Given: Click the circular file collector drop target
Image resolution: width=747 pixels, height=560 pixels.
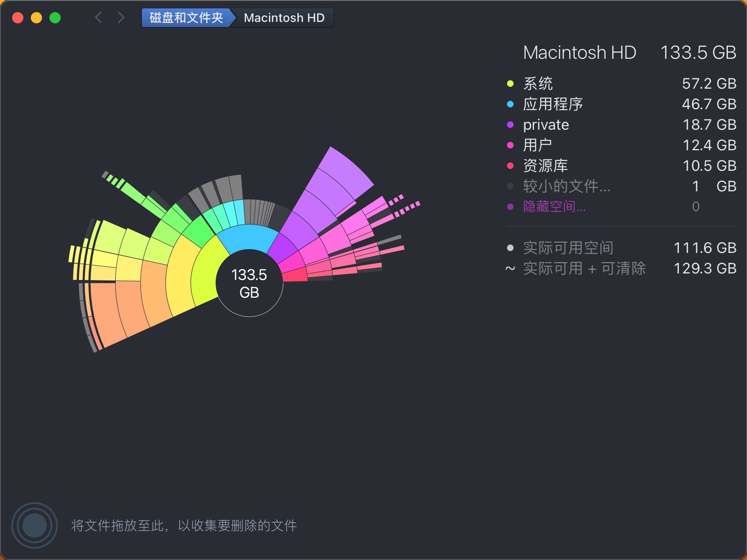Looking at the screenshot, I should 35,525.
